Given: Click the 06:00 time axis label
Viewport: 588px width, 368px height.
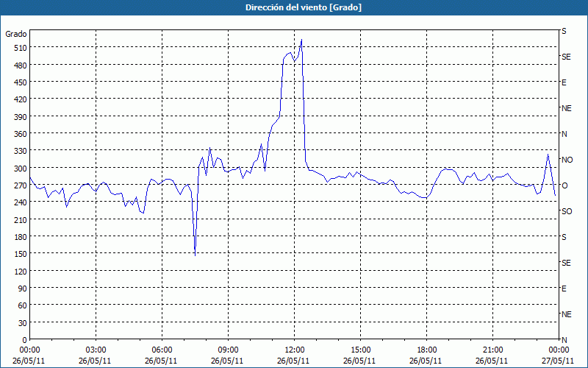Looking at the screenshot, I should [162, 350].
